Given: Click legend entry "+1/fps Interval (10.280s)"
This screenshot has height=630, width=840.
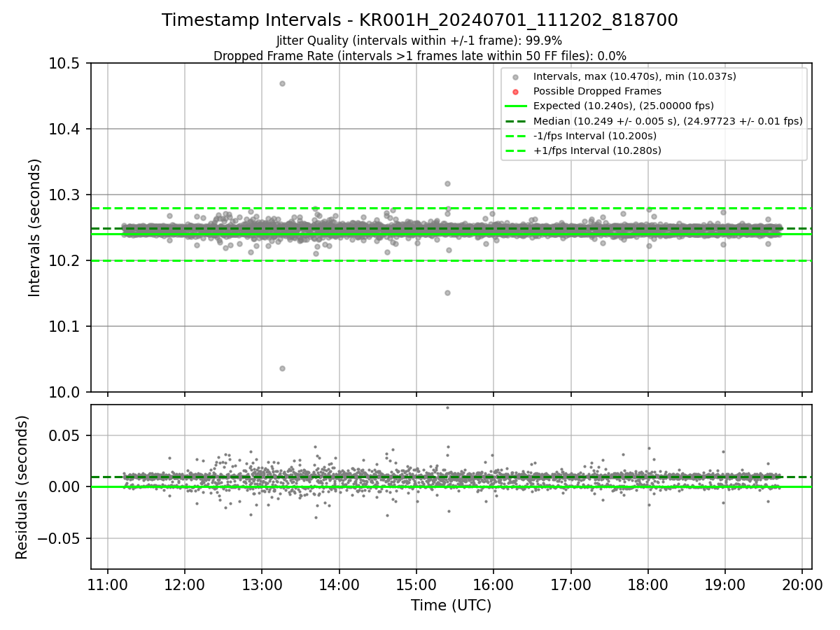Looking at the screenshot, I should coord(597,150).
